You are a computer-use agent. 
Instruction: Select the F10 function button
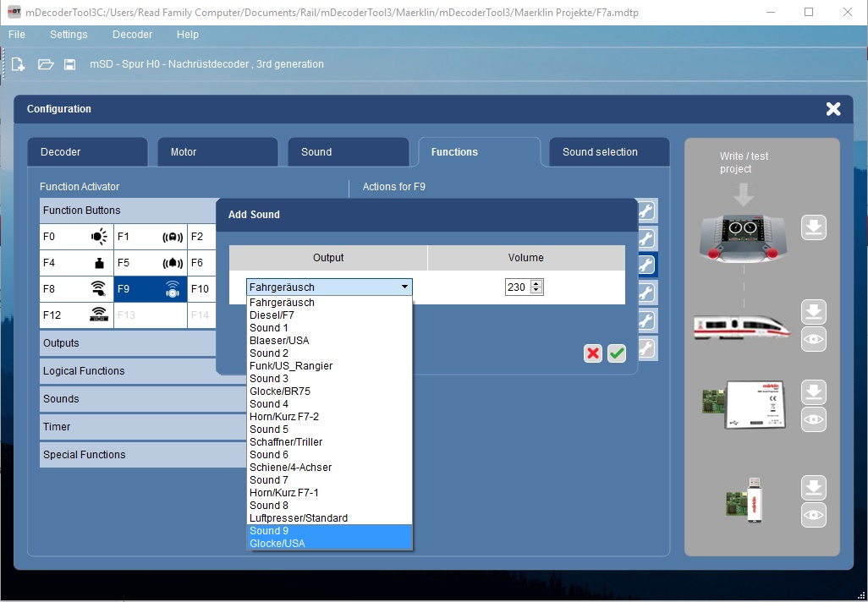coord(202,289)
